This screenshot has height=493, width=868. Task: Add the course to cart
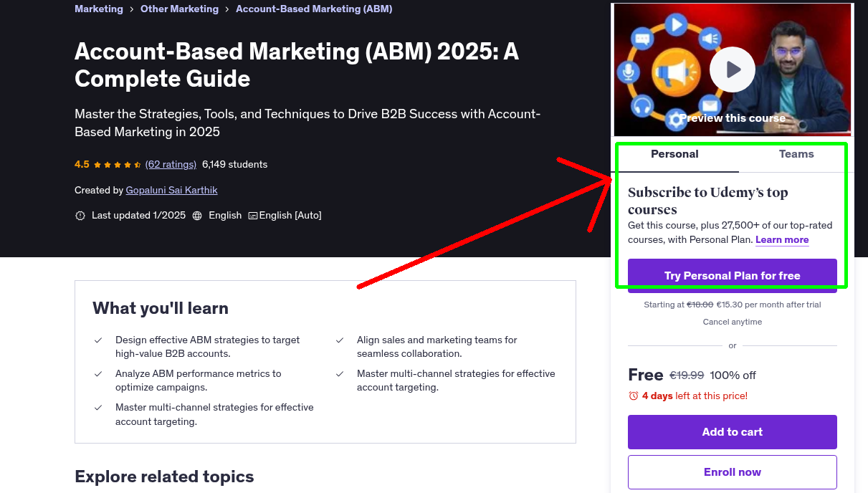tap(732, 432)
